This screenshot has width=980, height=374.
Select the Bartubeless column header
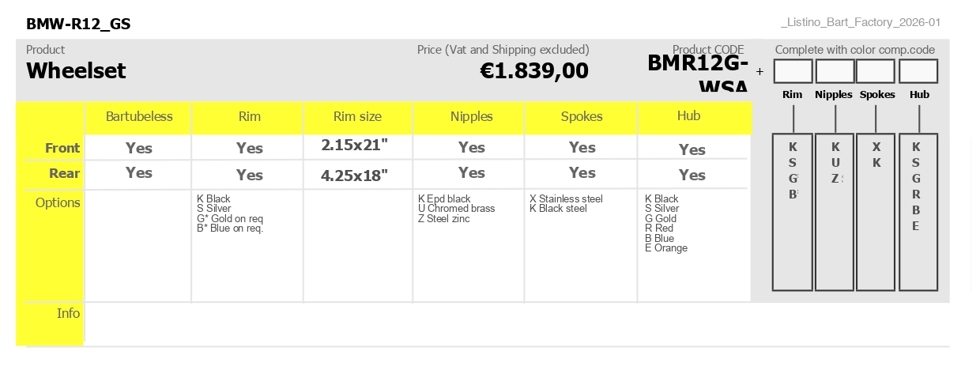point(139,116)
